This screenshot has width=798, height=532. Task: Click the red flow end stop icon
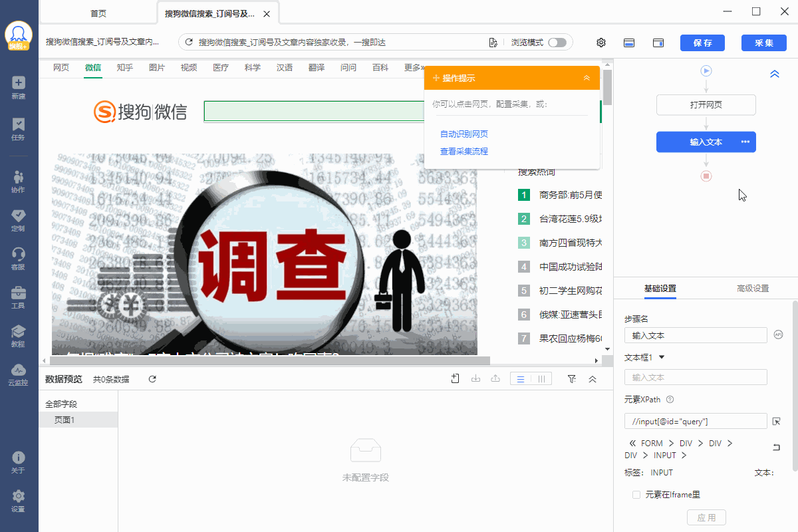(706, 176)
